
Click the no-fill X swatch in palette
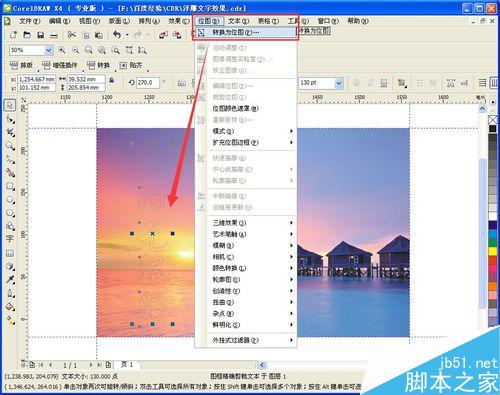[x=493, y=119]
